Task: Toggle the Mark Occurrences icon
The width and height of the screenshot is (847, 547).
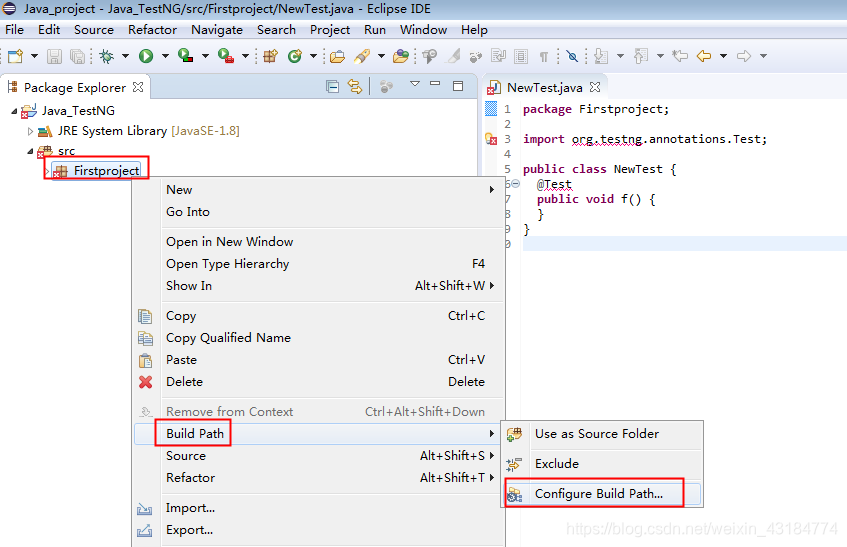Action: (x=454, y=56)
